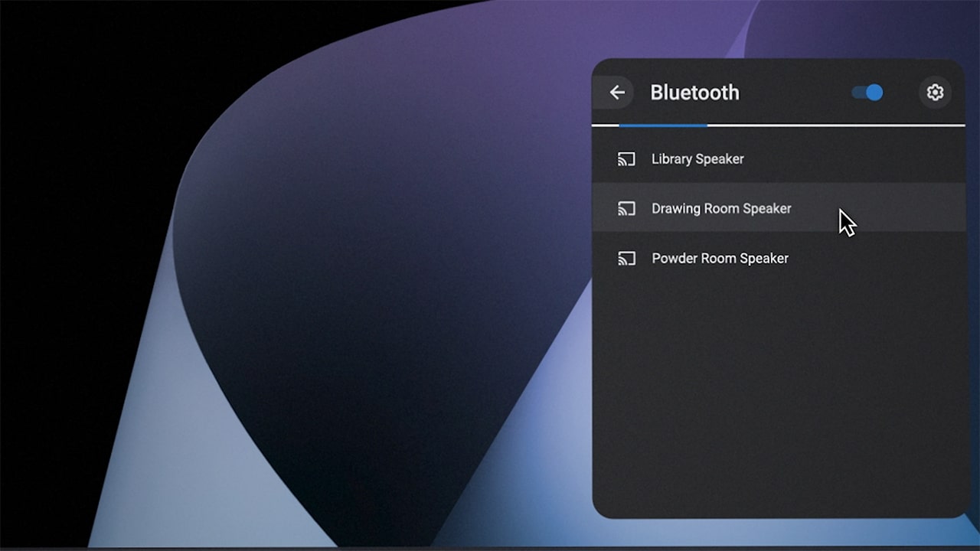Open Bluetooth settings gear
Viewport: 980px width, 551px height.
point(935,93)
